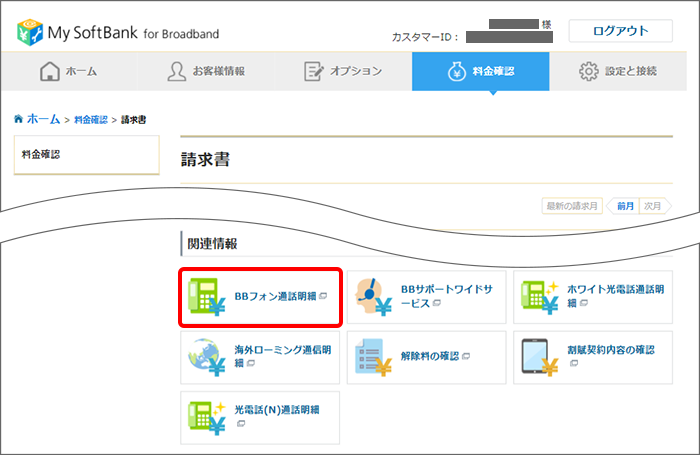Click the 割賦契約内容の確認 tablet icon
This screenshot has width=700, height=455.
tap(540, 357)
